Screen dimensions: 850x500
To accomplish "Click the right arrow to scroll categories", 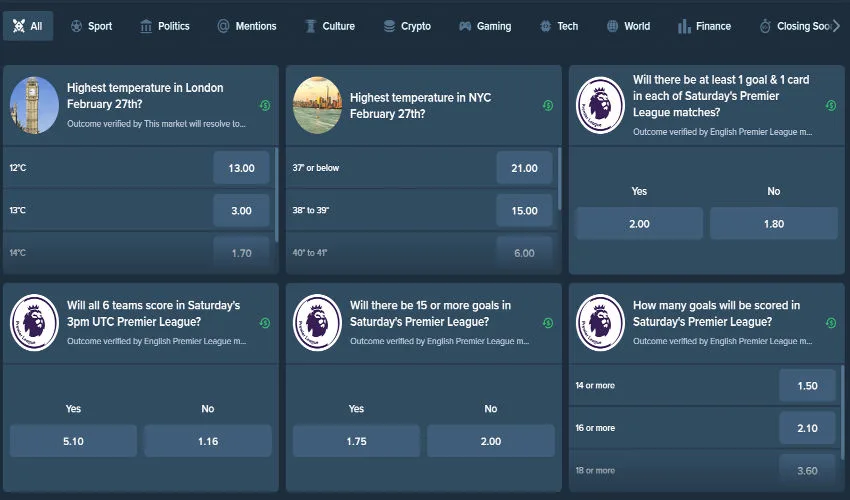I will coord(836,26).
